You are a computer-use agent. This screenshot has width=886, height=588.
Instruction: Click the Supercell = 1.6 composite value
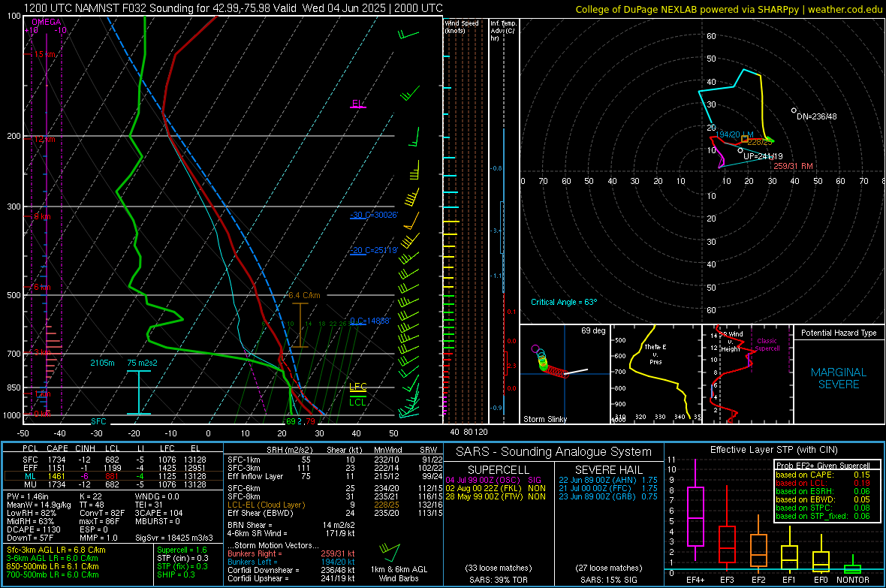pyautogui.click(x=182, y=550)
